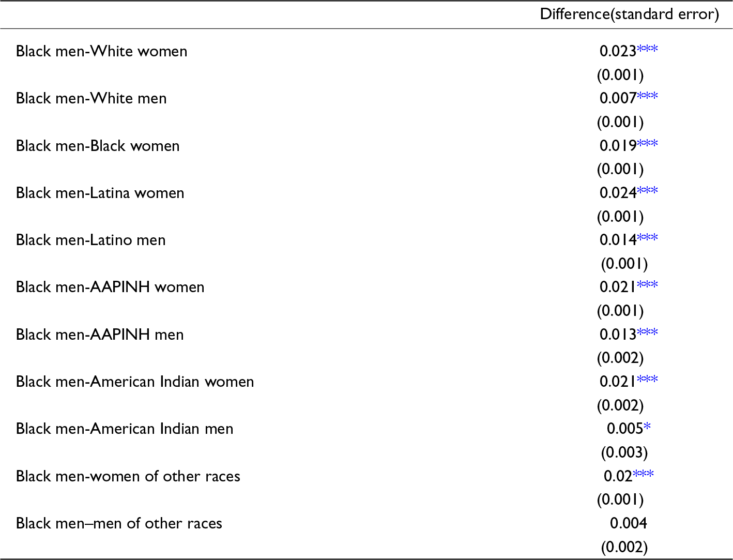The height and width of the screenshot is (560, 733).
Task: Select the Black men-AAPINH women row label
Action: (110, 287)
